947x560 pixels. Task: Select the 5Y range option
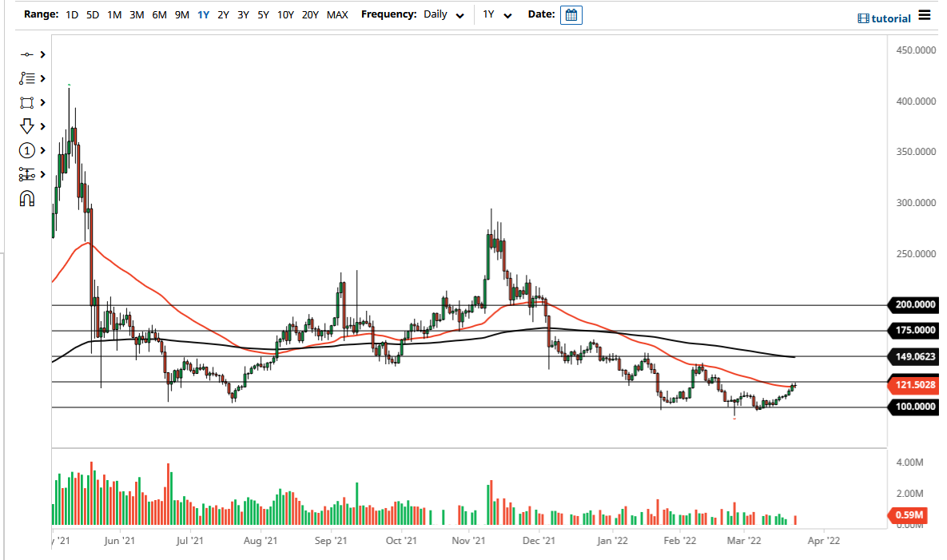[263, 14]
